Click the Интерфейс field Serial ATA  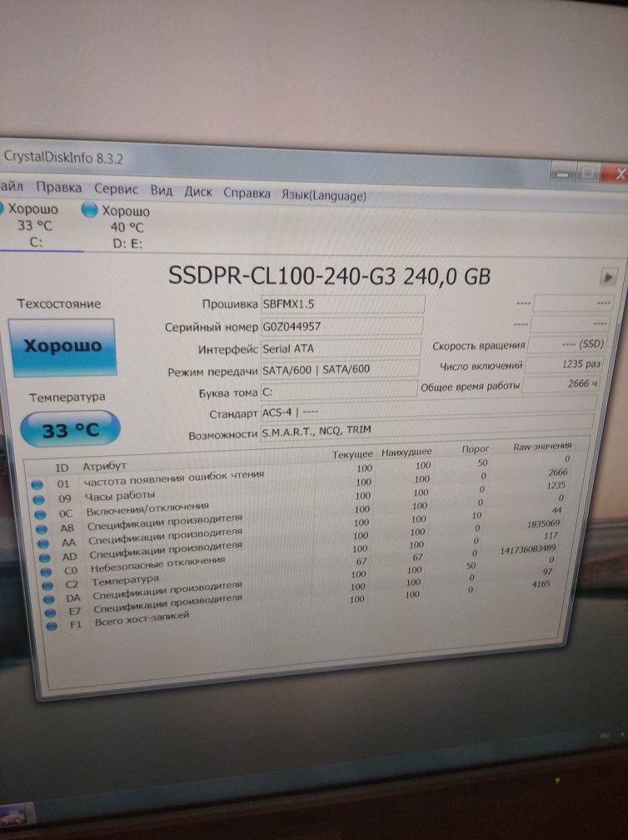point(341,348)
